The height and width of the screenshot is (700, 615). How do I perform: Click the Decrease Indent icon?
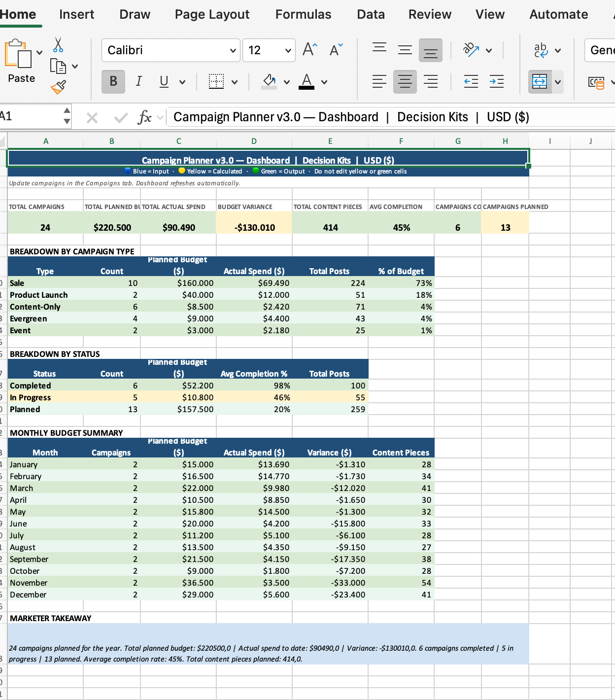(x=471, y=81)
